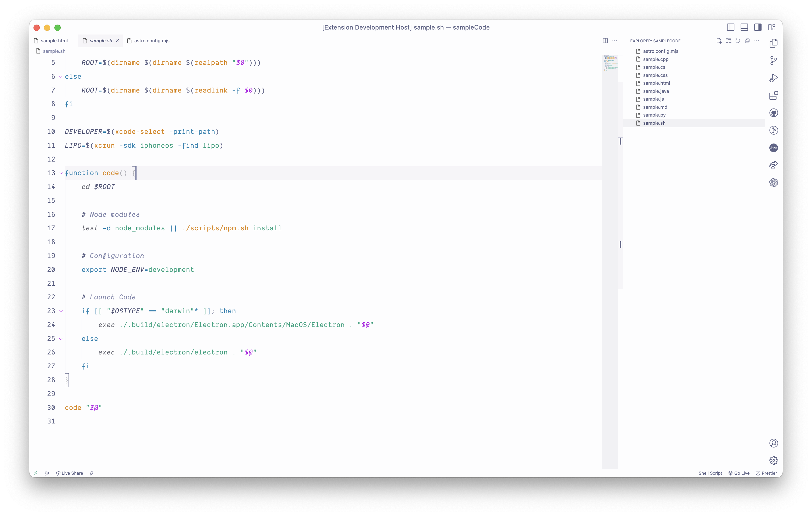Collapse the else block on line 6
812x516 pixels.
point(61,77)
